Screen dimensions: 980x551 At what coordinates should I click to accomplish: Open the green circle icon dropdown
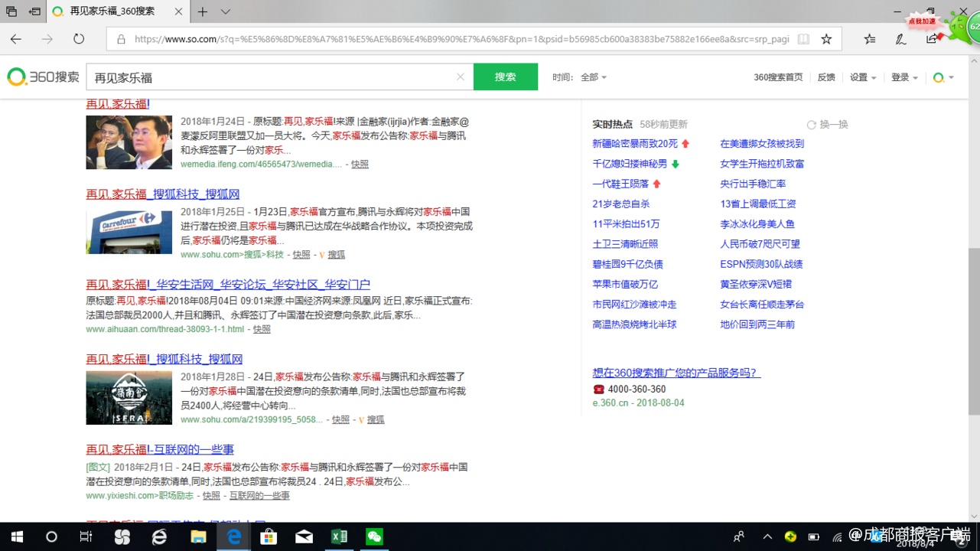943,77
